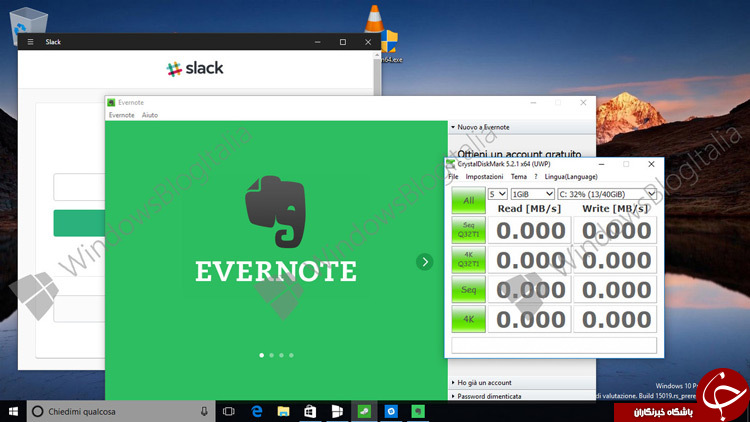The height and width of the screenshot is (422, 750).
Task: Click the Evernote elephant logo
Action: click(x=276, y=212)
